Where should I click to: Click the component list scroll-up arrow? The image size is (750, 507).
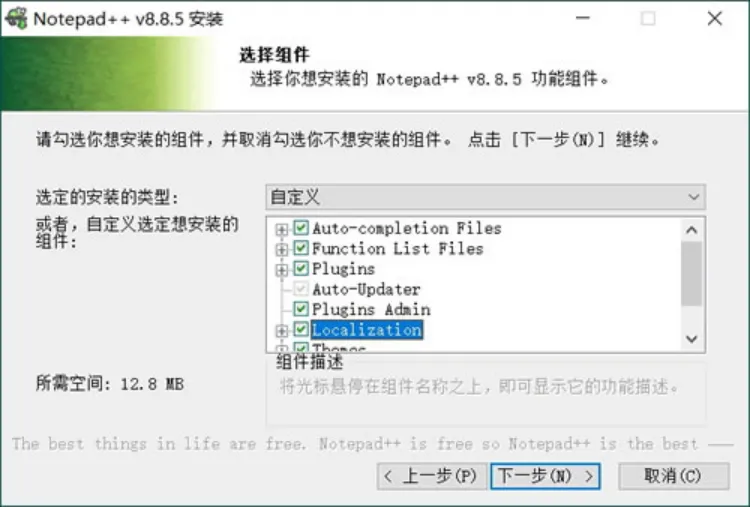(692, 230)
